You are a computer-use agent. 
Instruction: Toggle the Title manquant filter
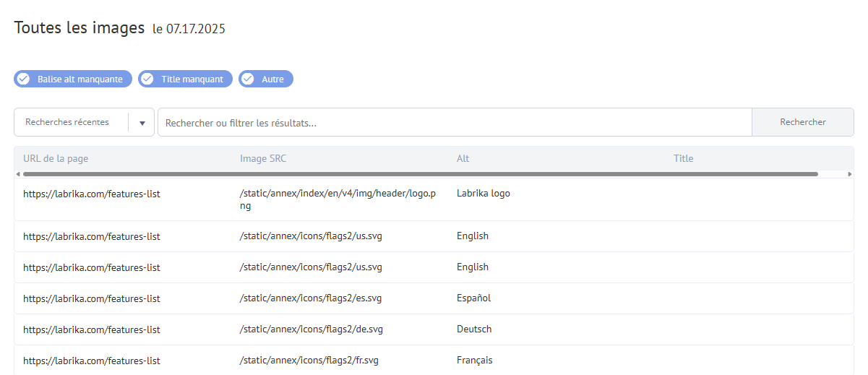pos(185,79)
